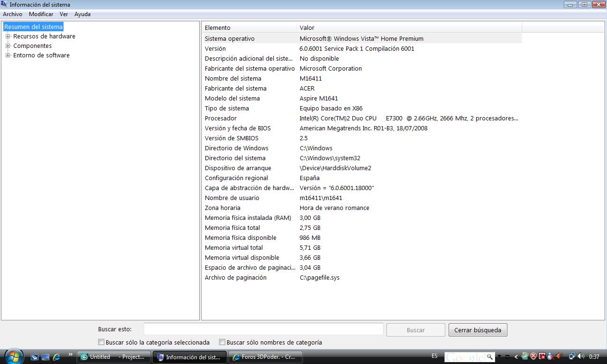Click the System Information title bar icon
Screen dimensions: 607x364
tap(4, 4)
